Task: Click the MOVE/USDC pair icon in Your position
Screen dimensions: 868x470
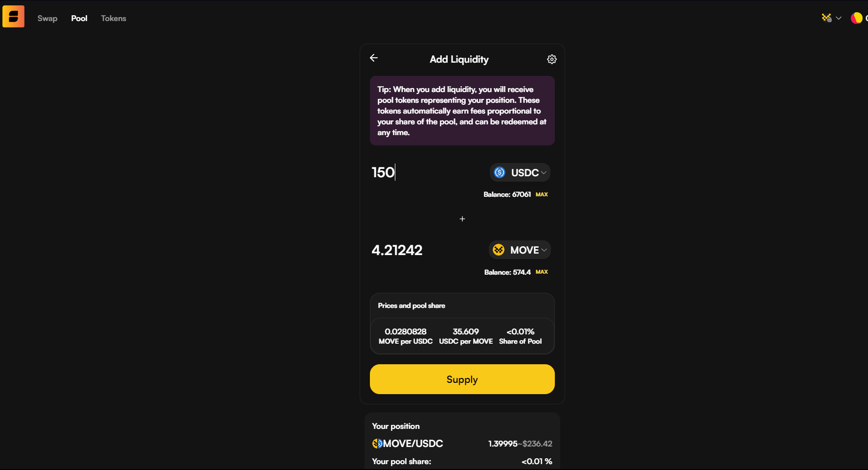Action: [377, 444]
